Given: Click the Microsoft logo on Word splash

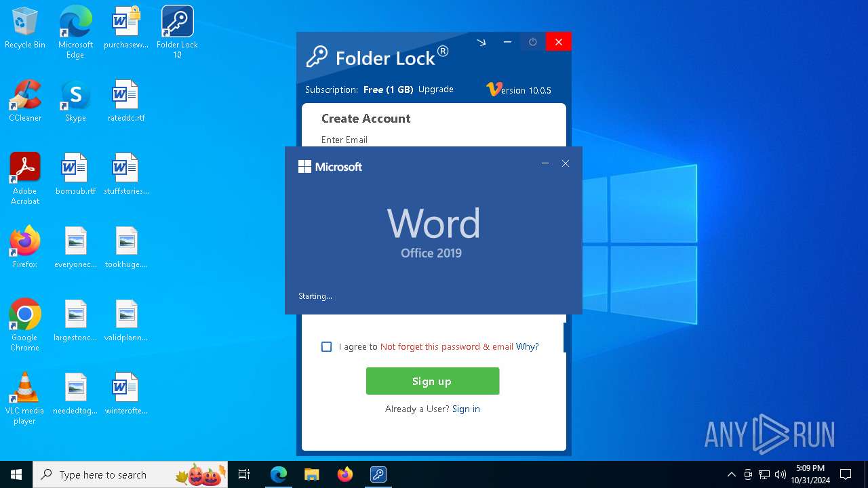Looking at the screenshot, I should click(x=330, y=167).
